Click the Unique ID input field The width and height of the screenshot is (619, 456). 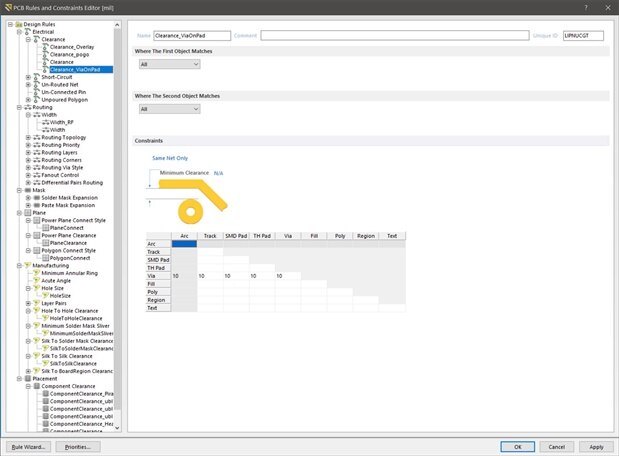tap(583, 36)
